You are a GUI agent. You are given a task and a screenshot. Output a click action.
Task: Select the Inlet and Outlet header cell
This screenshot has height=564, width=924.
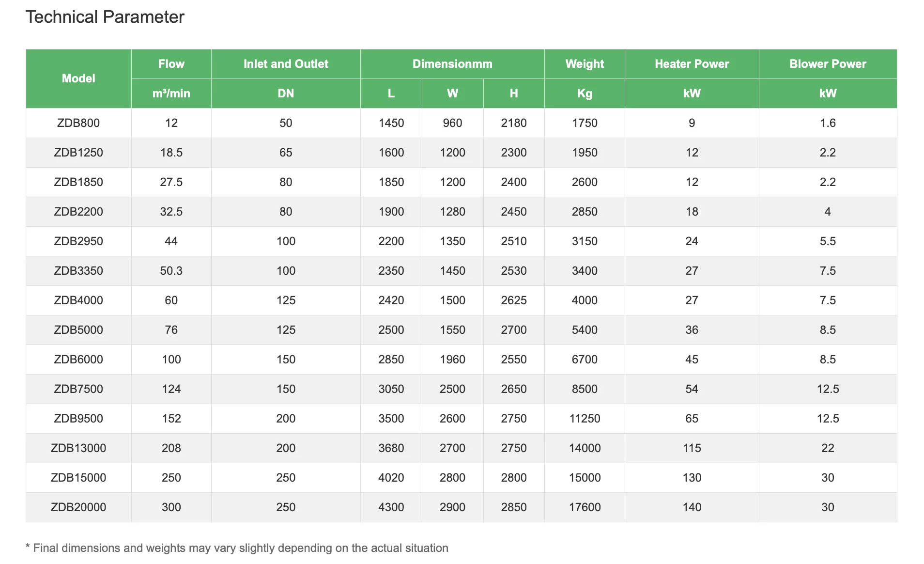point(286,64)
